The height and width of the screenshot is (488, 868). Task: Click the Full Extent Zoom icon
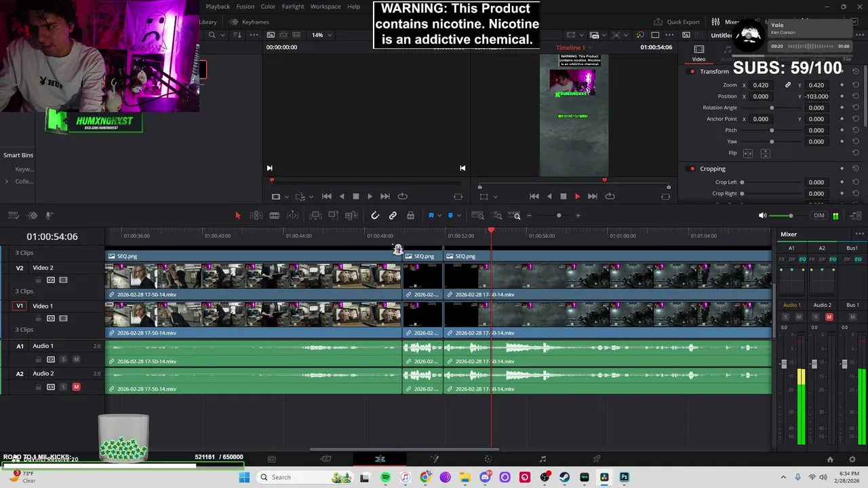coord(477,216)
